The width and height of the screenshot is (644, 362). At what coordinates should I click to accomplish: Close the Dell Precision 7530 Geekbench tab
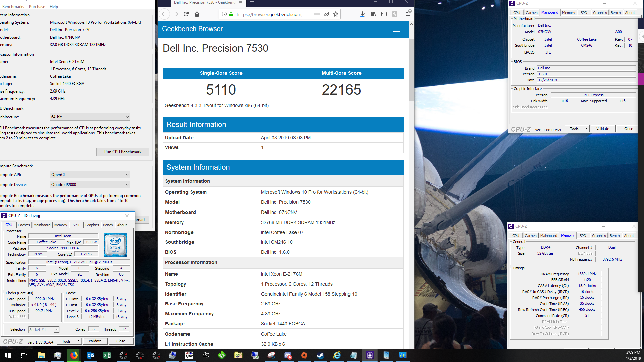point(240,2)
